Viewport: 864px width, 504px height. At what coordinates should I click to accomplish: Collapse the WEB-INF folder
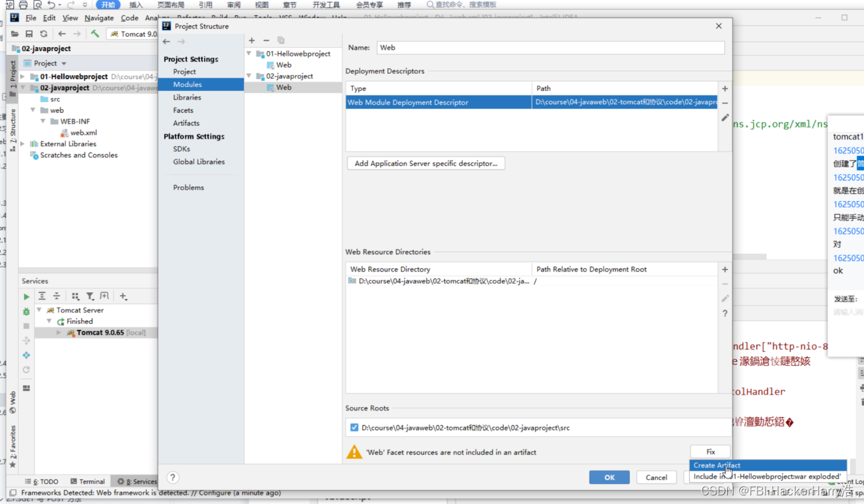coord(43,122)
